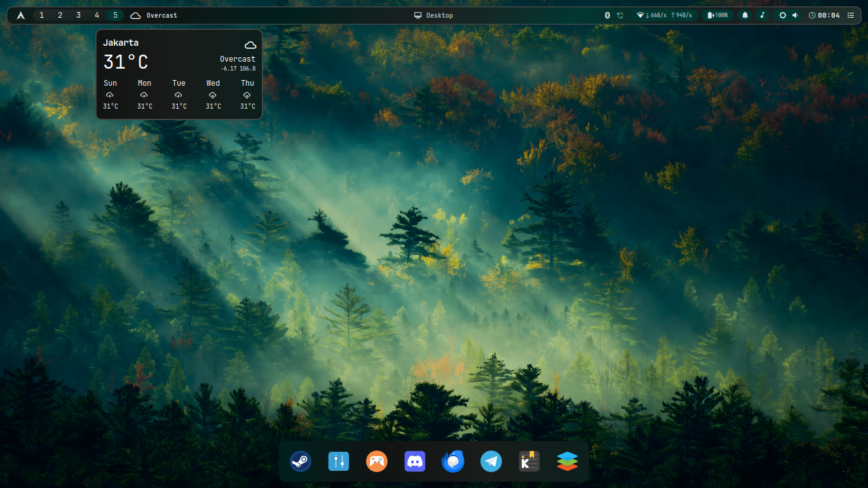This screenshot has height=488, width=868.
Task: Launch the stacked layers office app
Action: (567, 461)
